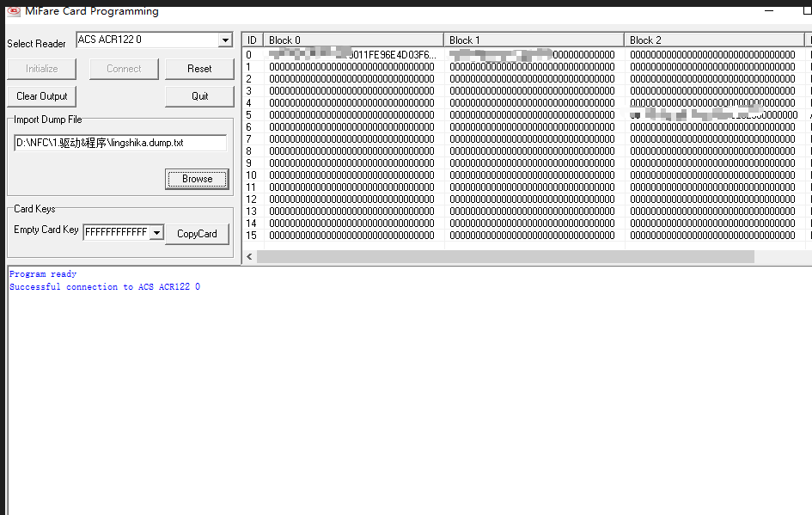
Task: Click the Quit button
Action: click(199, 96)
